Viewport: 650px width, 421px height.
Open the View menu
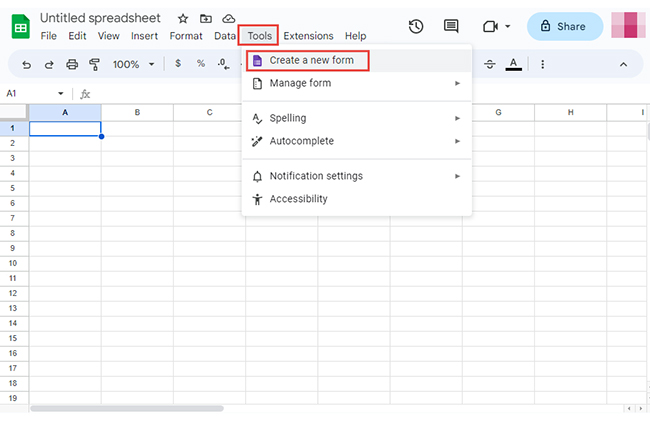click(x=109, y=36)
